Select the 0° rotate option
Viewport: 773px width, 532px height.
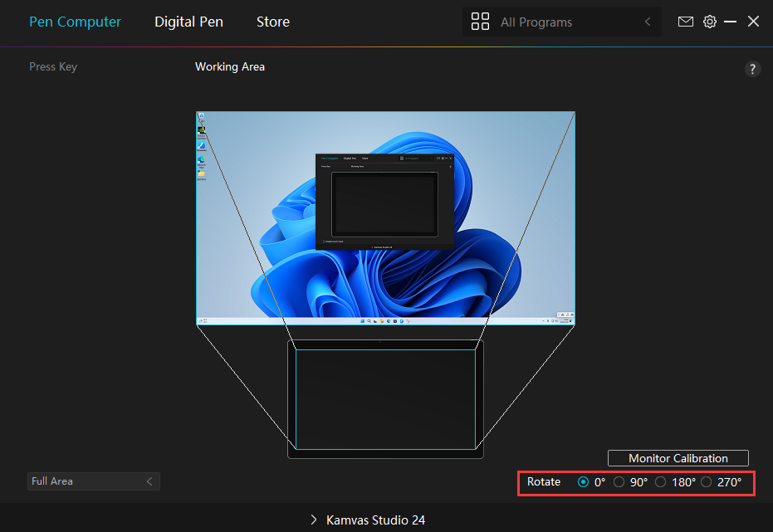point(583,481)
